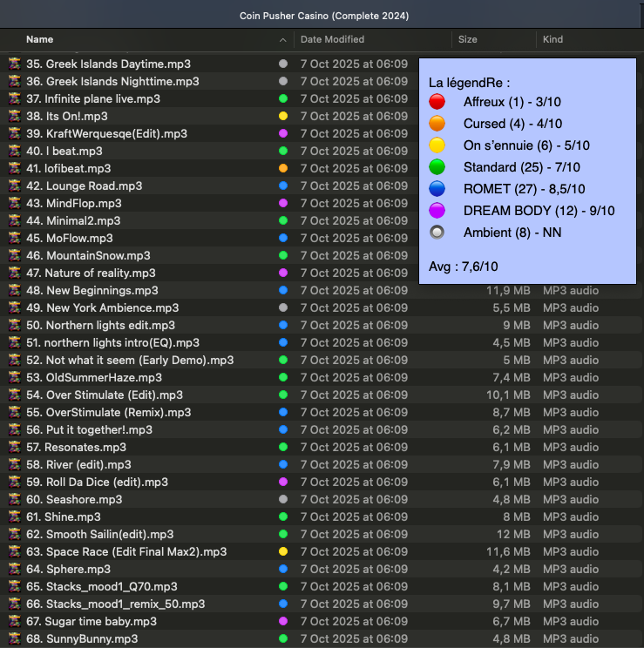644x648 pixels.
Task: Click the file icon of 50. Northern lights edit.mp3
Action: pos(15,325)
